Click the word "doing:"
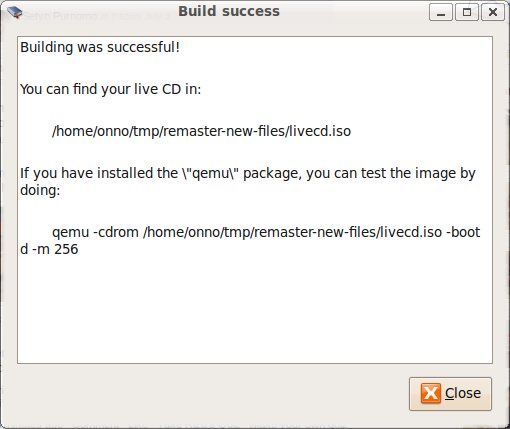The image size is (510, 429). 40,190
